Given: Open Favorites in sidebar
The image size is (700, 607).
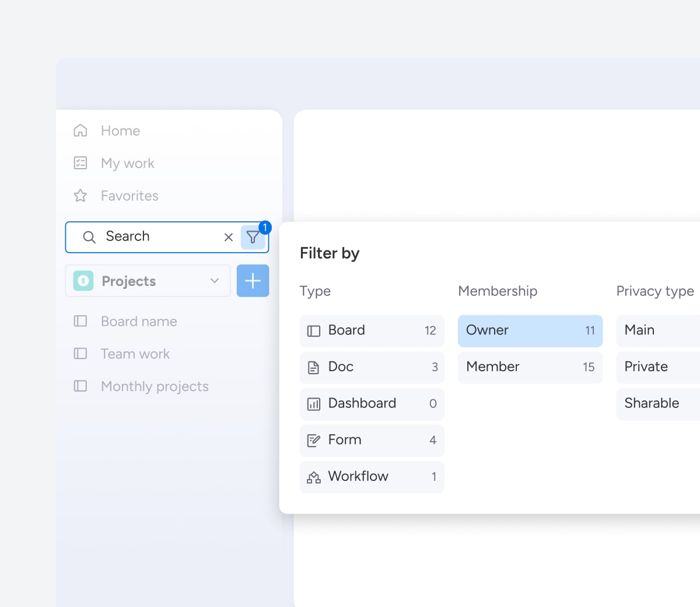Looking at the screenshot, I should 129,196.
